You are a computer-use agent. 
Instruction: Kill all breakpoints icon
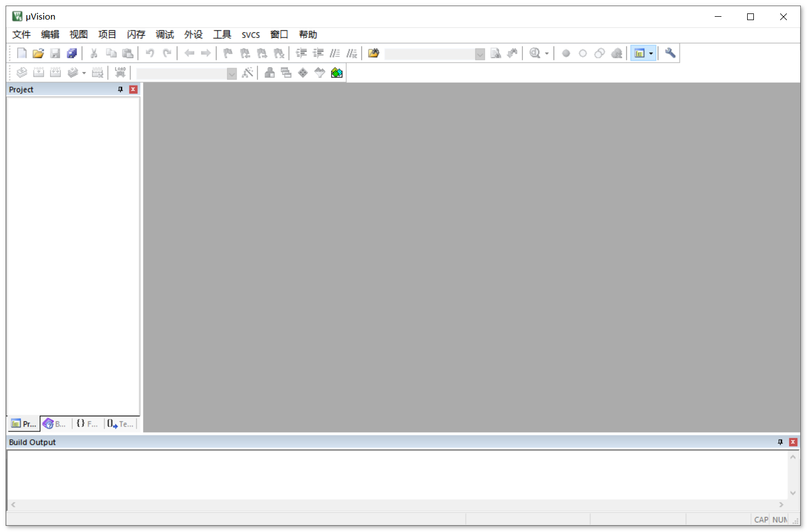pyautogui.click(x=616, y=53)
